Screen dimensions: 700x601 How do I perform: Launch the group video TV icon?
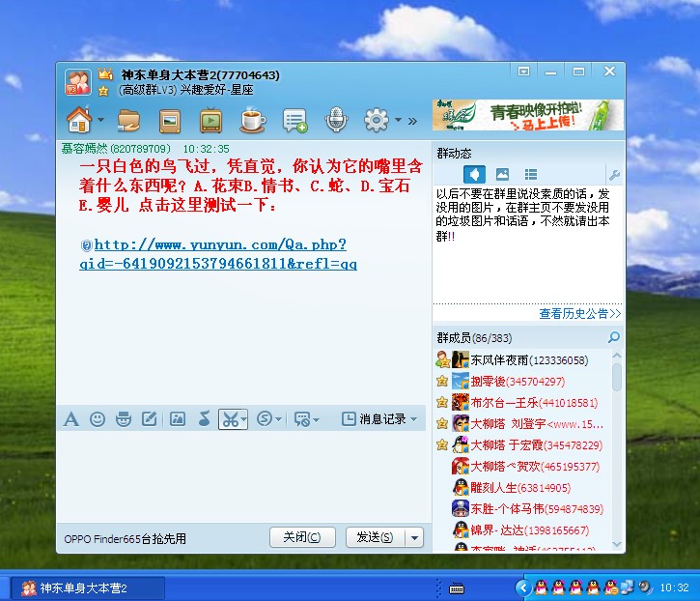pos(211,120)
